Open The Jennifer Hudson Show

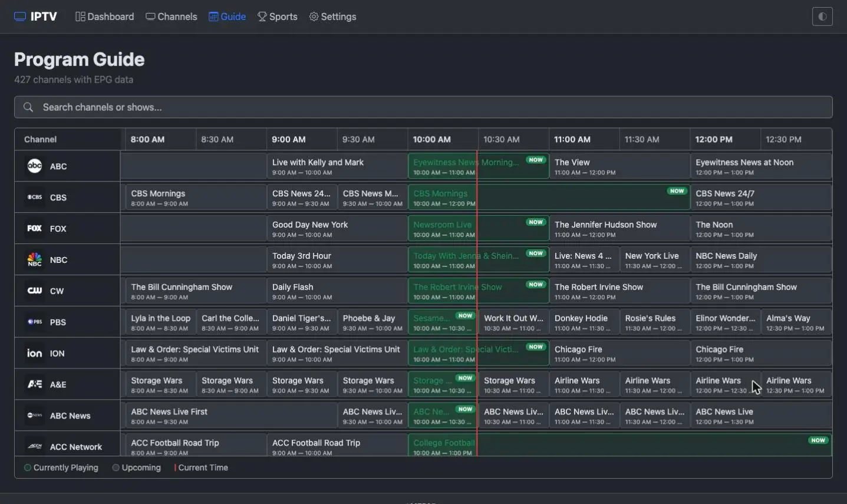[619, 229]
